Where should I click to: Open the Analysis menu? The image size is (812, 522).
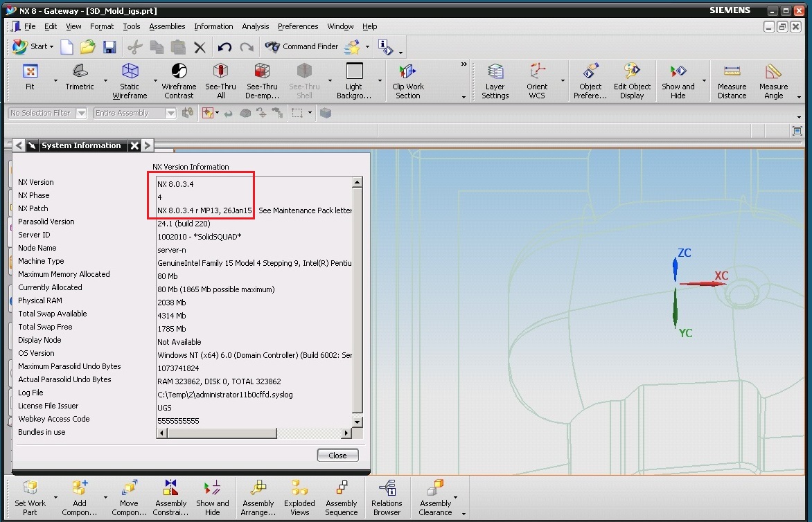coord(255,26)
